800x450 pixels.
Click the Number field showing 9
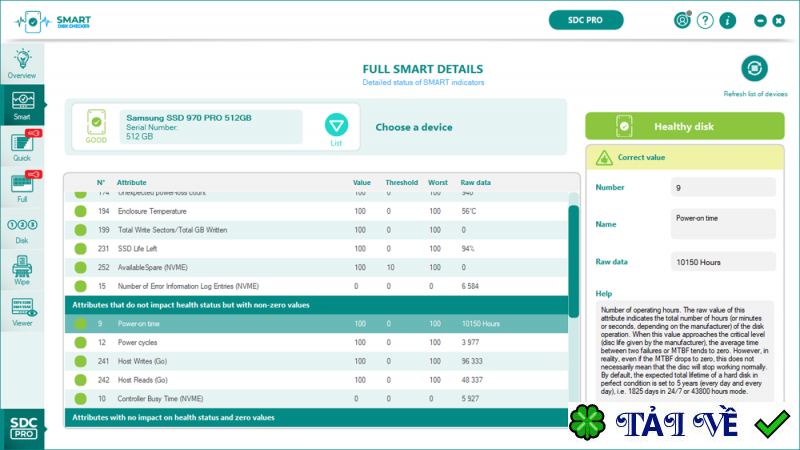[x=723, y=188]
